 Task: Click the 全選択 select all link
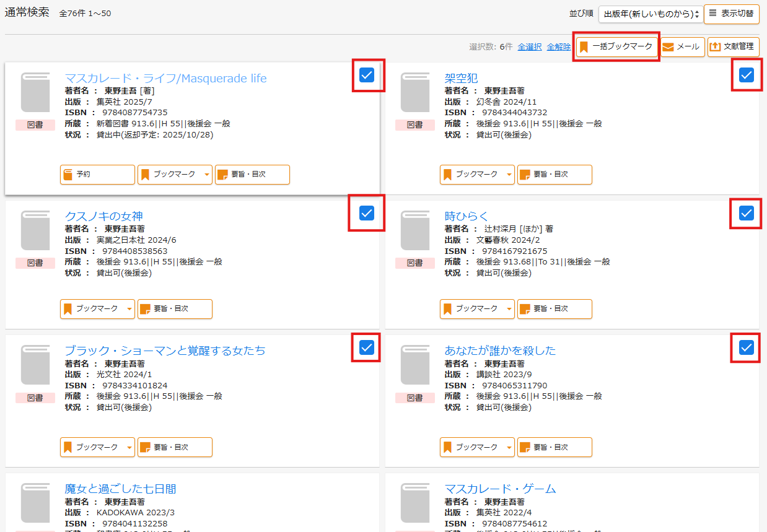[x=530, y=47]
